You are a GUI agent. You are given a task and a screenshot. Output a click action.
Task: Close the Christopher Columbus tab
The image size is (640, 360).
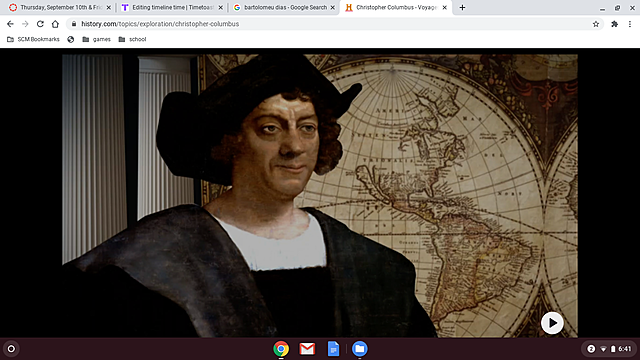click(x=444, y=7)
